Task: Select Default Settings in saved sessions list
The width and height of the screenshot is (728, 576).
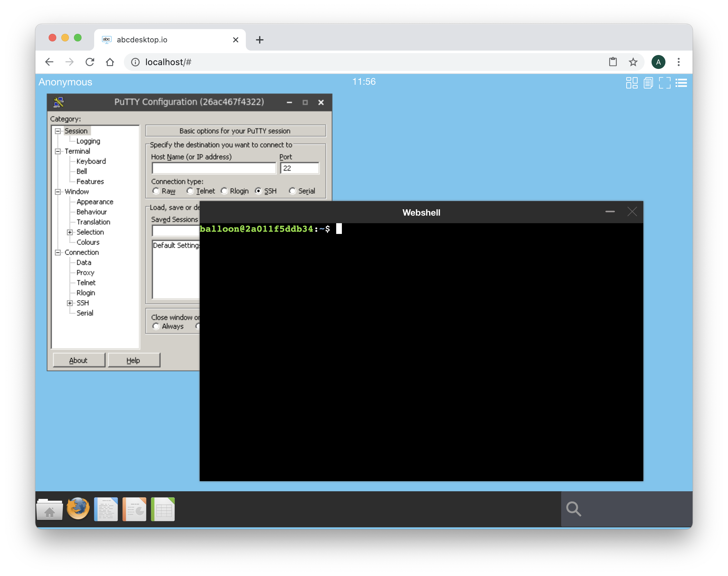Action: point(176,246)
